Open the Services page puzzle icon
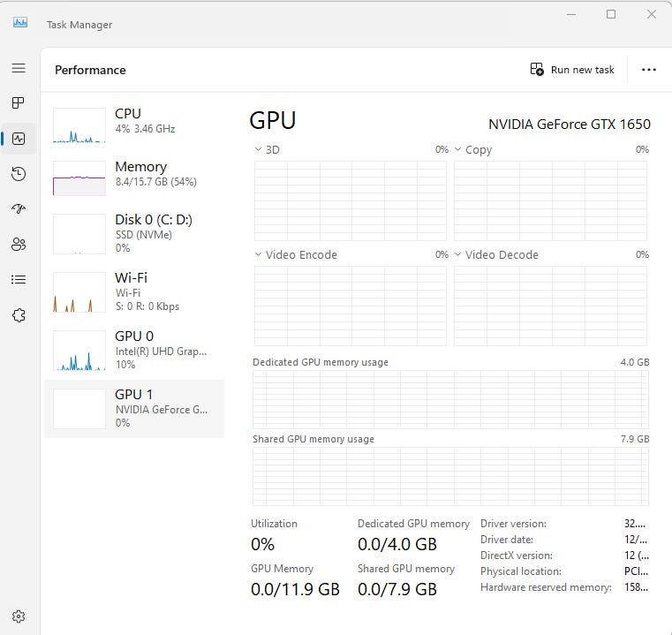The width and height of the screenshot is (672, 635). click(x=19, y=315)
